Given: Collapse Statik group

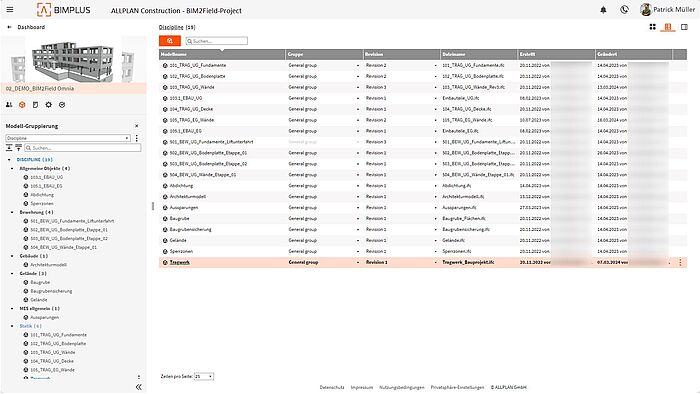Looking at the screenshot, I should 12,326.
